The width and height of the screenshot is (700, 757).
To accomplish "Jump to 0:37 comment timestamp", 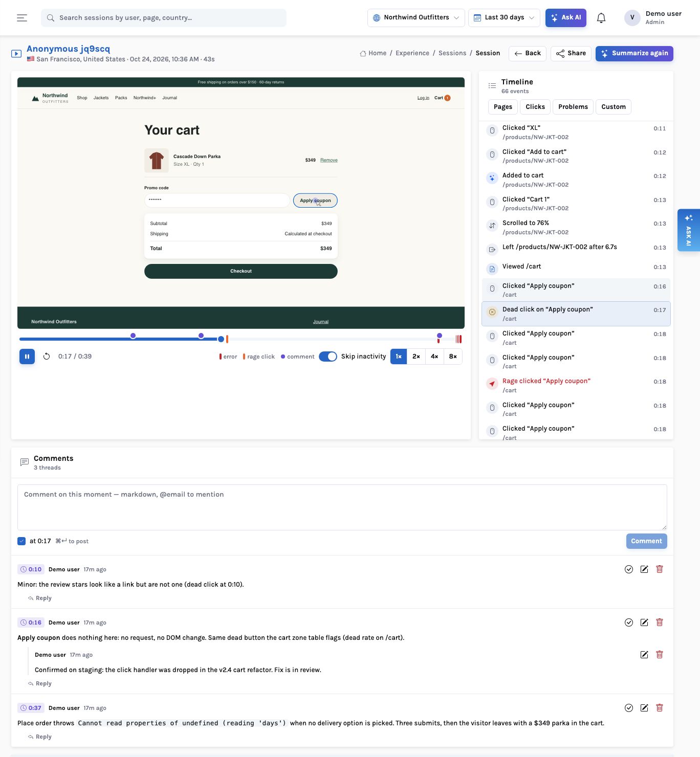I will (x=31, y=708).
